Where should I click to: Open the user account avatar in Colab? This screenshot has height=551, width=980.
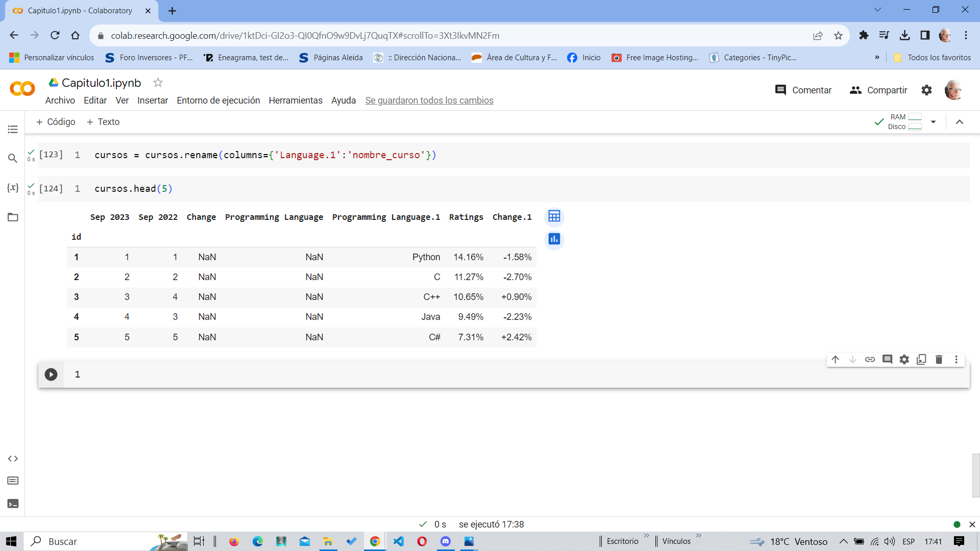(953, 90)
